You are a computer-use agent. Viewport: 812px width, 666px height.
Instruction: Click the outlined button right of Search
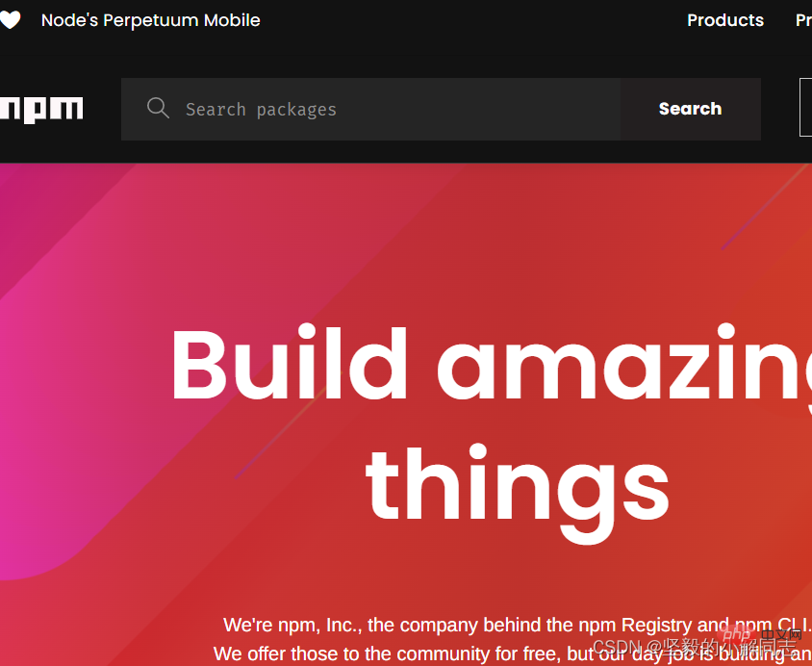(805, 108)
